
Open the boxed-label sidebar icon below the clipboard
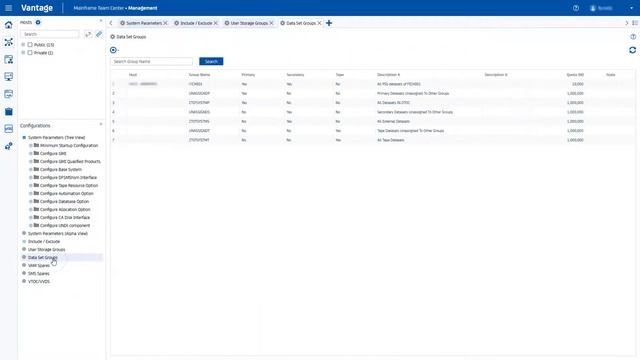(x=9, y=129)
